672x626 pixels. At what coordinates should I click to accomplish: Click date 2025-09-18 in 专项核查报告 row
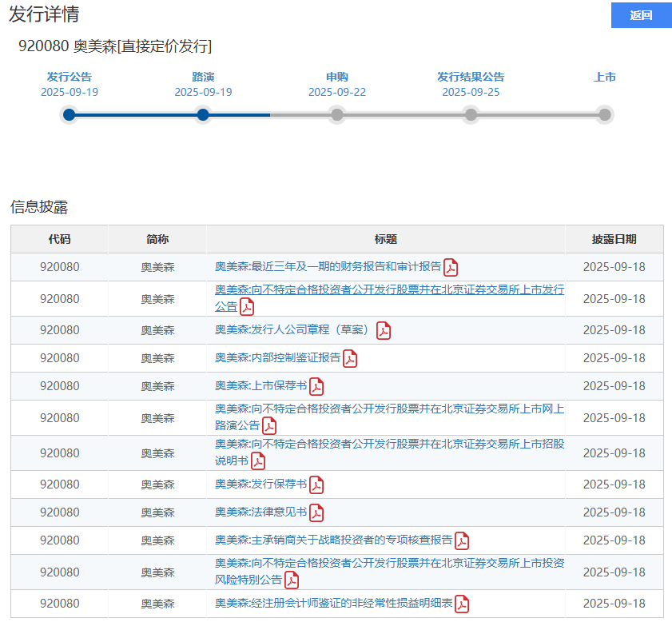(x=614, y=540)
